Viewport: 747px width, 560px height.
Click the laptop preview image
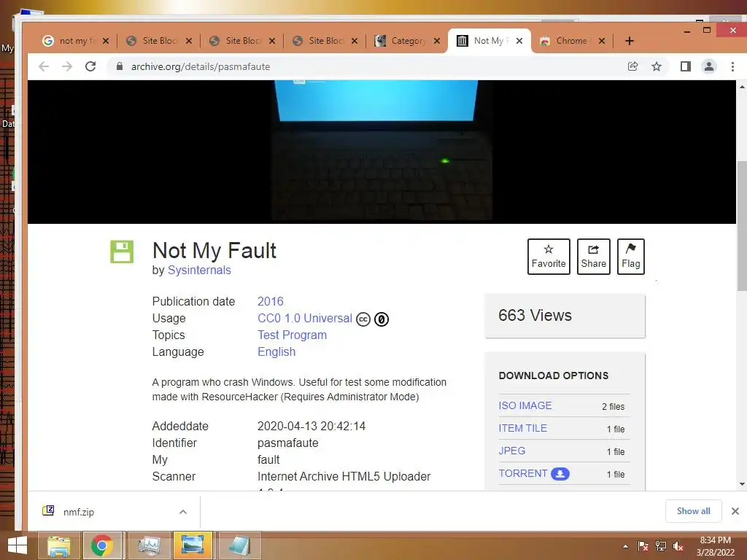[x=381, y=152]
